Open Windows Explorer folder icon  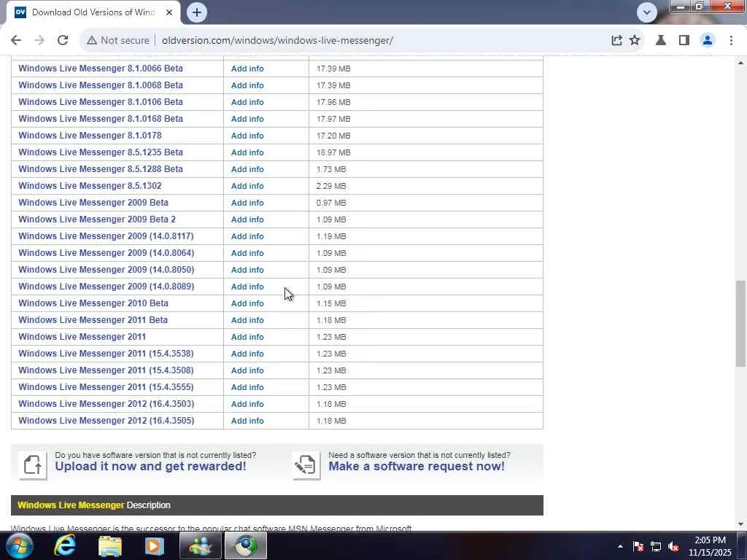pyautogui.click(x=110, y=545)
